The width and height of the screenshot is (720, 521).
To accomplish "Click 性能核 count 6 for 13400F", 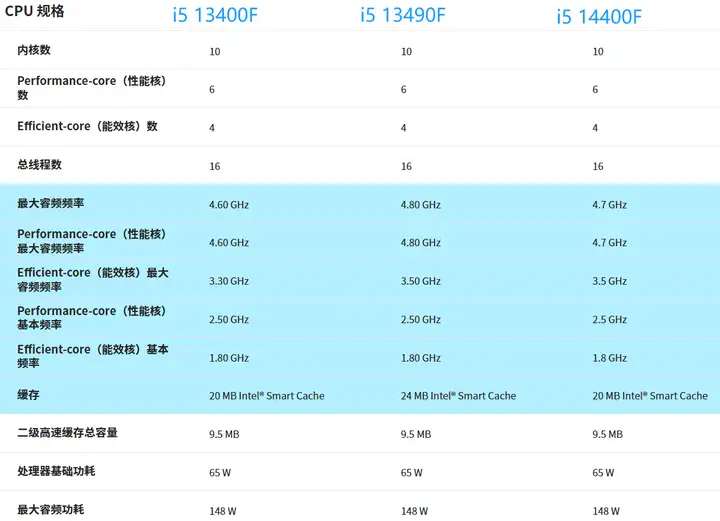I will pyautogui.click(x=212, y=90).
